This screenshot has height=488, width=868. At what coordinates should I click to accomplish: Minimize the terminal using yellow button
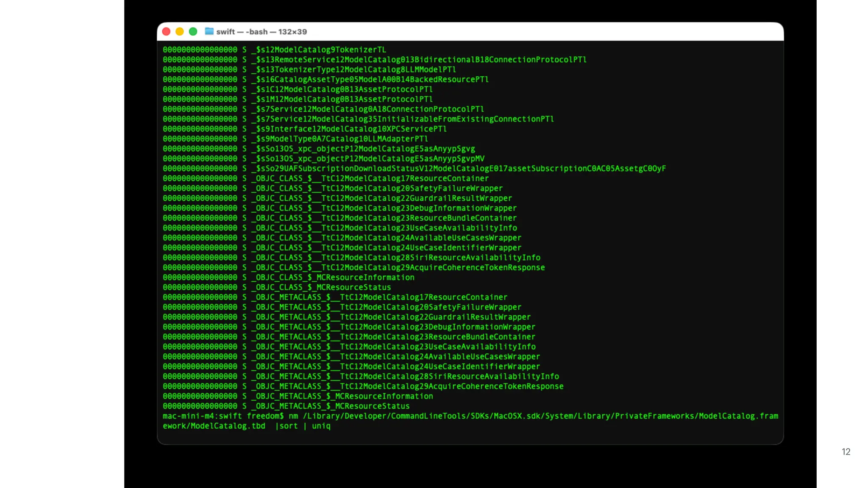click(x=180, y=32)
